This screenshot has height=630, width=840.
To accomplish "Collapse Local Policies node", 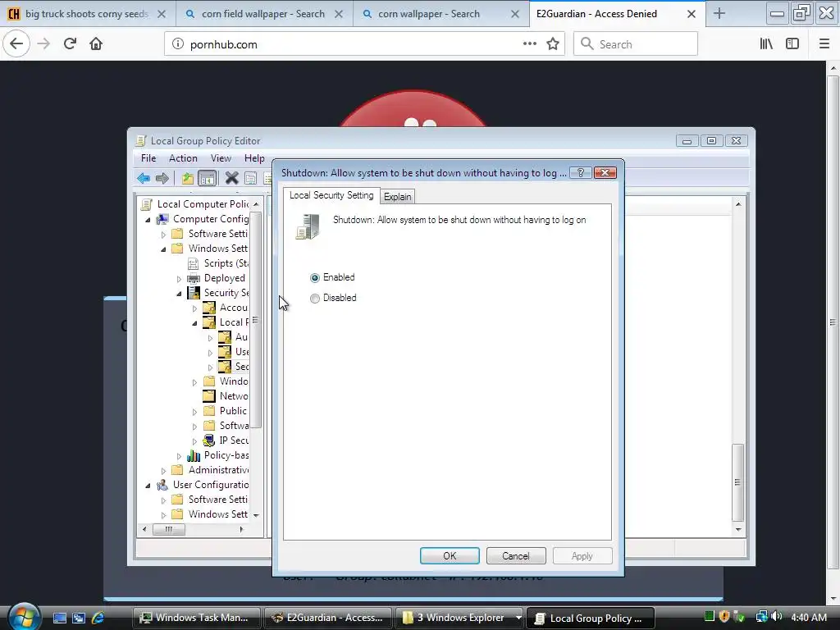I will coord(194,323).
